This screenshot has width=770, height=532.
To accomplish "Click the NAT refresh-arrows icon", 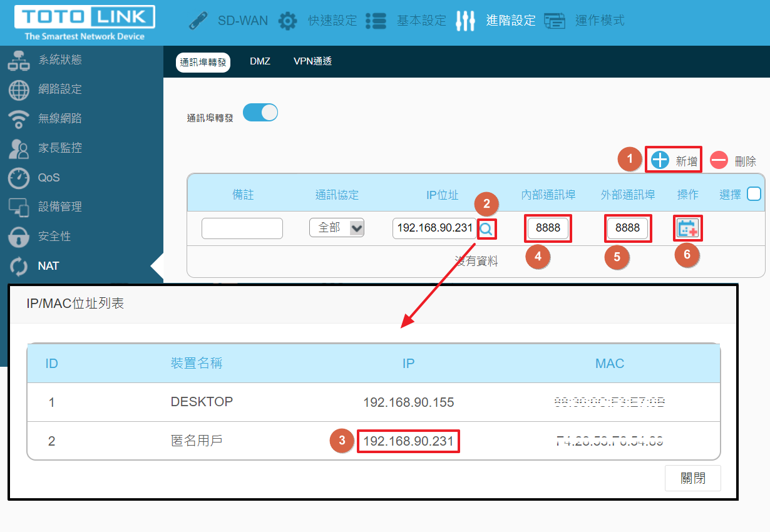I will [x=18, y=266].
